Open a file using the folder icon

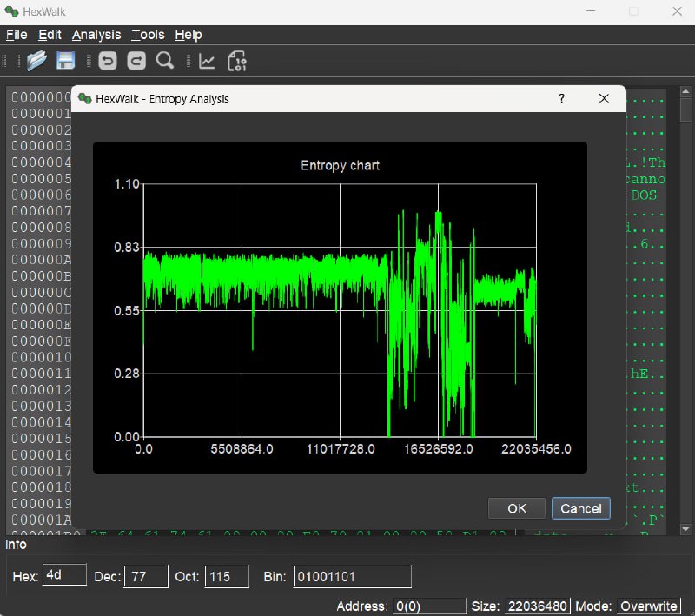click(36, 61)
